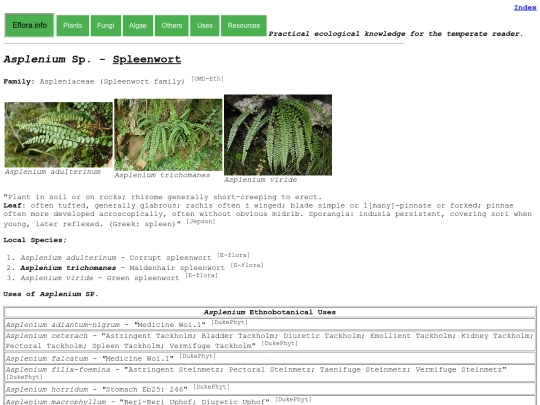Open bold Asplenium trichomanes species entry

coord(68,268)
